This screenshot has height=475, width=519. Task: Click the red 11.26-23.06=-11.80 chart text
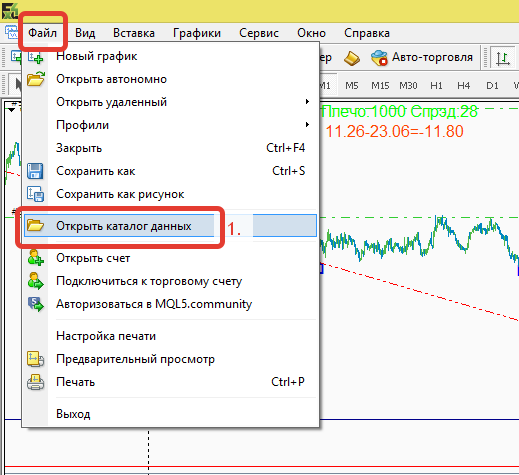tap(394, 131)
